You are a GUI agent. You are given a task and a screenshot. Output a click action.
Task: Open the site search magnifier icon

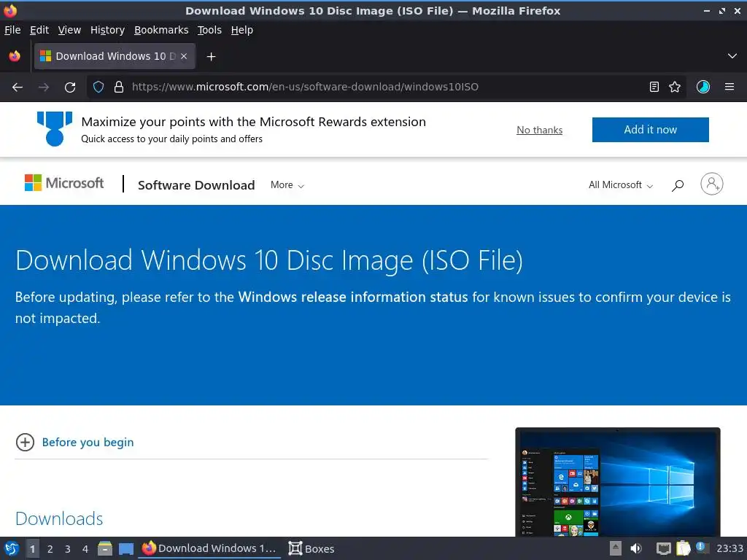point(678,184)
